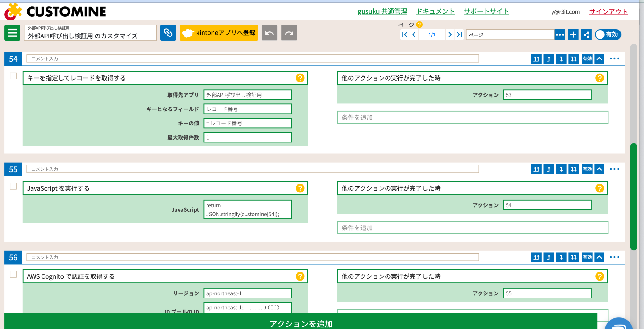Open the サポートサイト menu item
The image size is (644, 329).
pos(486,11)
